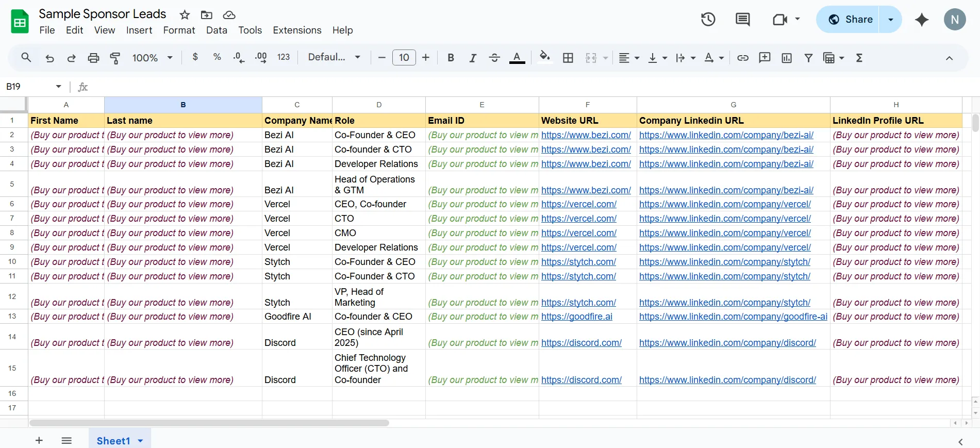Star the Sample Sponsor Leads document
Image resolution: width=980 pixels, height=448 pixels.
tap(185, 15)
